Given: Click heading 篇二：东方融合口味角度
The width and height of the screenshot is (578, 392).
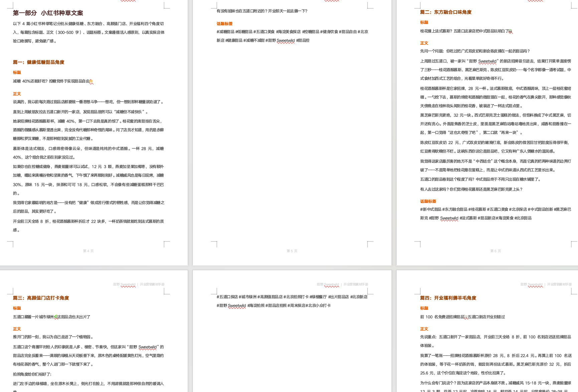Looking at the screenshot, I should (x=446, y=12).
